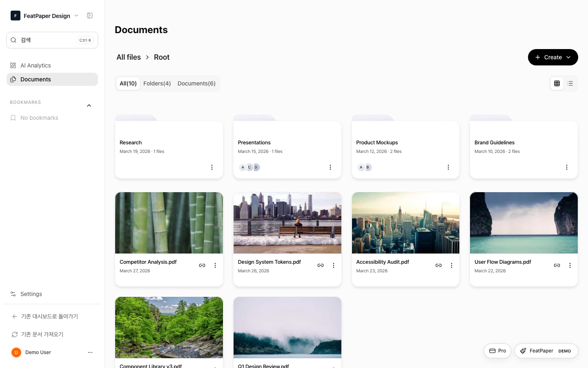Select Documents in the sidebar

(x=52, y=79)
